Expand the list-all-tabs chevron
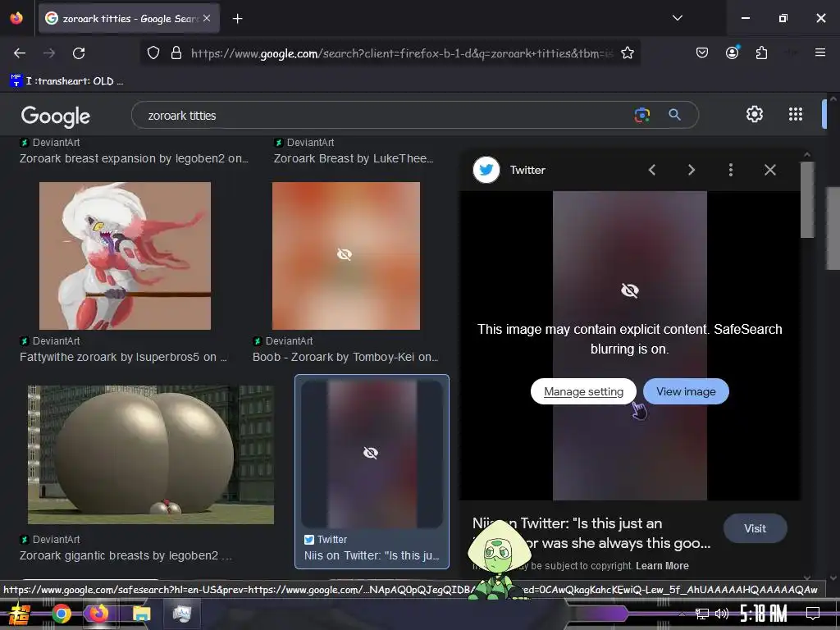 tap(677, 18)
